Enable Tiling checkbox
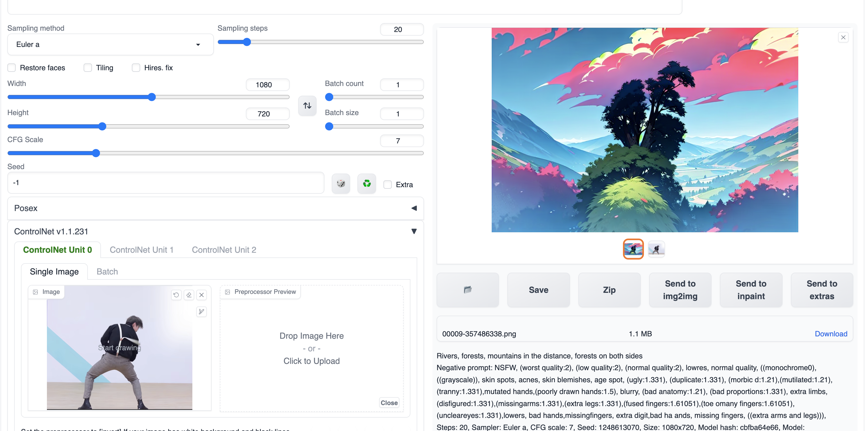Viewport: 868px width, 431px height. [88, 68]
